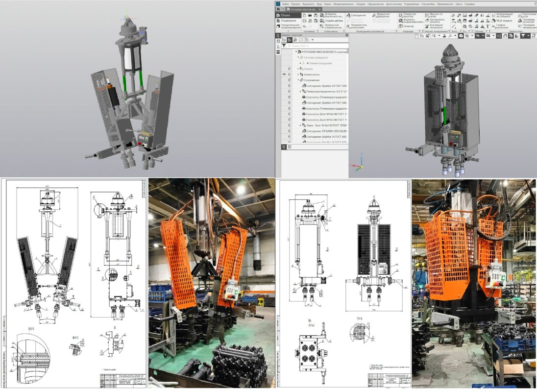Click the new document icon

pos(304,15)
